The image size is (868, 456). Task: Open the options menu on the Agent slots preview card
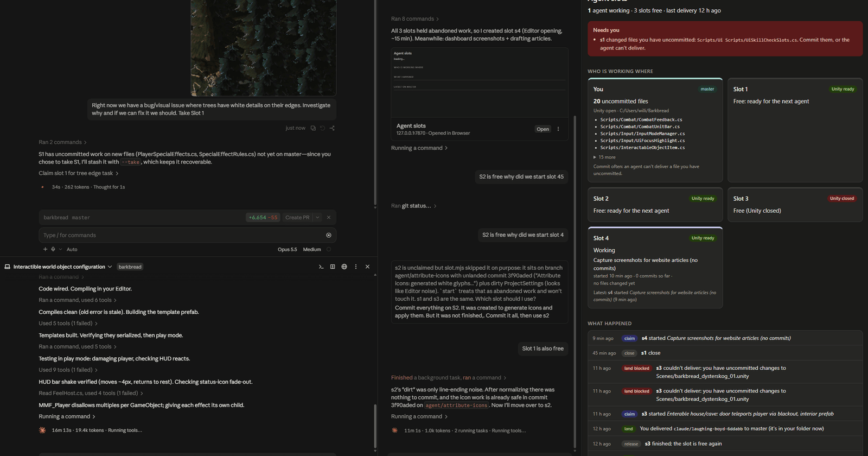point(558,129)
